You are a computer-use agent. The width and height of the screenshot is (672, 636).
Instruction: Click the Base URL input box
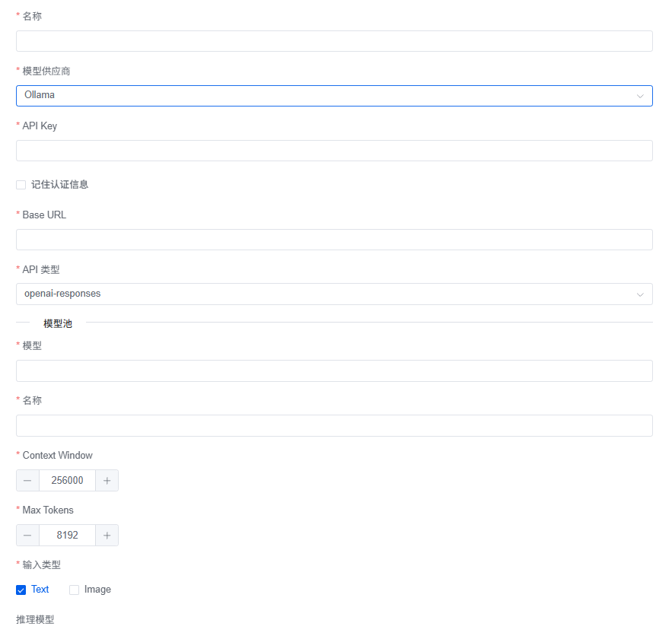click(x=334, y=240)
